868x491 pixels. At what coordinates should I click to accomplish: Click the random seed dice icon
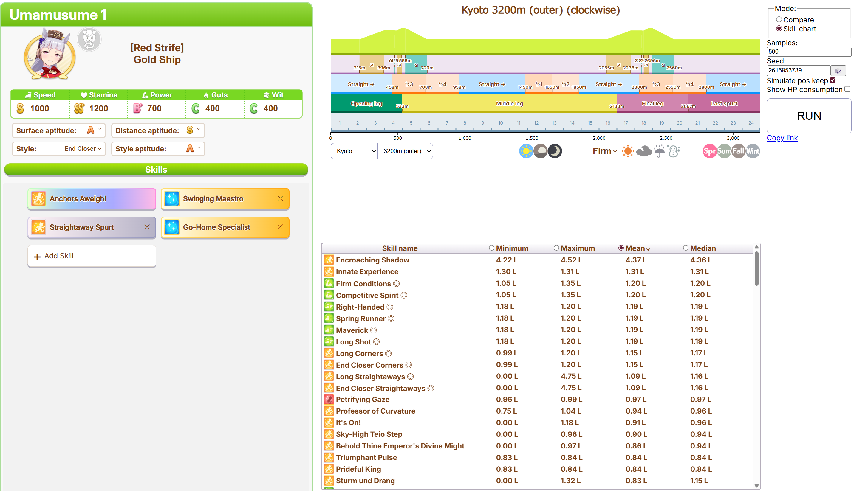[838, 71]
